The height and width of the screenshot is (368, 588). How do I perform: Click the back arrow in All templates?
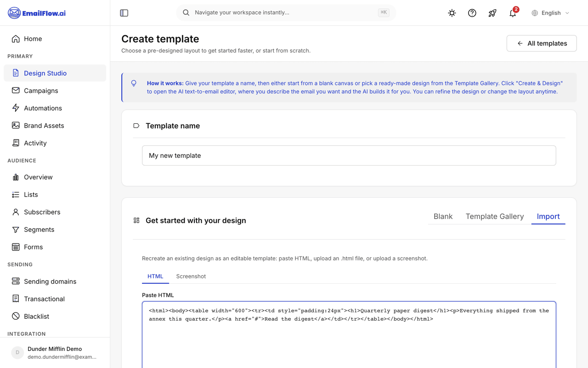coord(520,43)
